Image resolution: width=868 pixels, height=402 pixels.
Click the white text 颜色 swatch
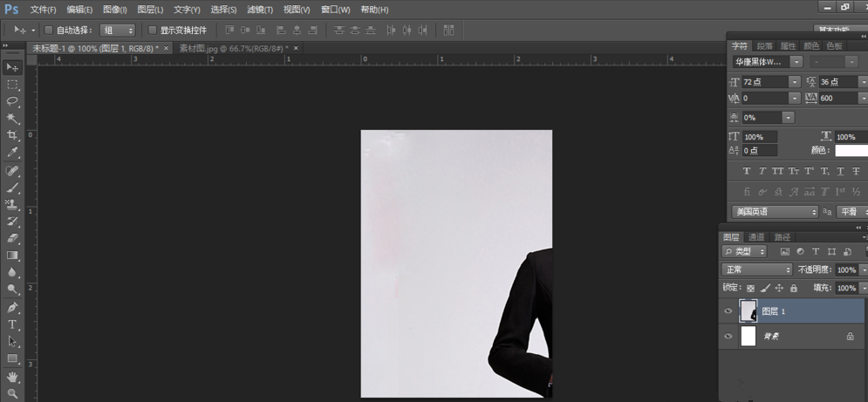pos(851,151)
